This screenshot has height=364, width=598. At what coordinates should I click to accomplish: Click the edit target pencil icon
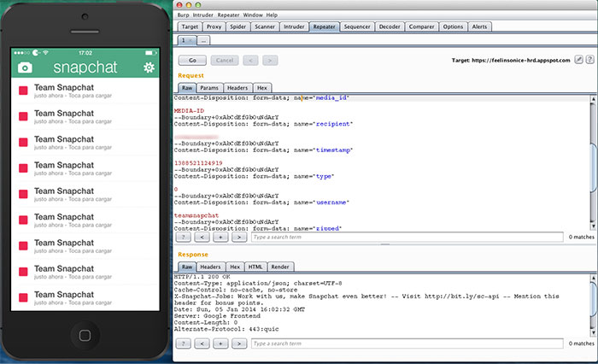[578, 60]
